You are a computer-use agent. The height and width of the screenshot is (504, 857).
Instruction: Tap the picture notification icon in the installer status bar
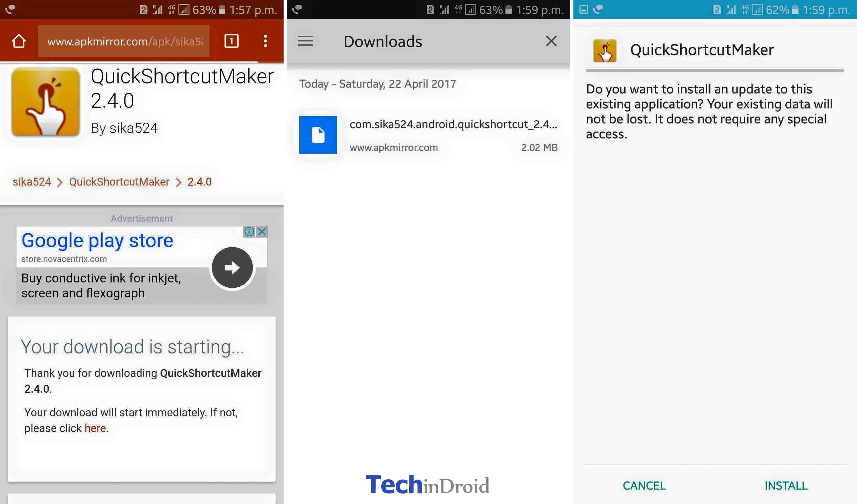583,9
